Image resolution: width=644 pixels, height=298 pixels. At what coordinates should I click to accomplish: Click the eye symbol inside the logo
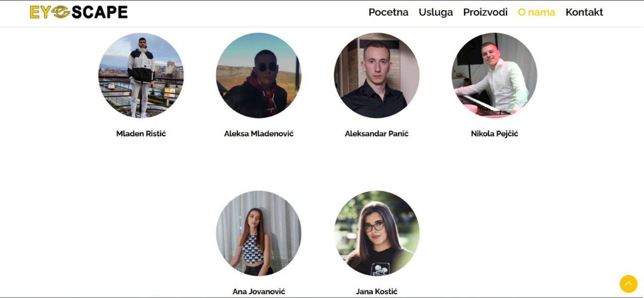(60, 12)
